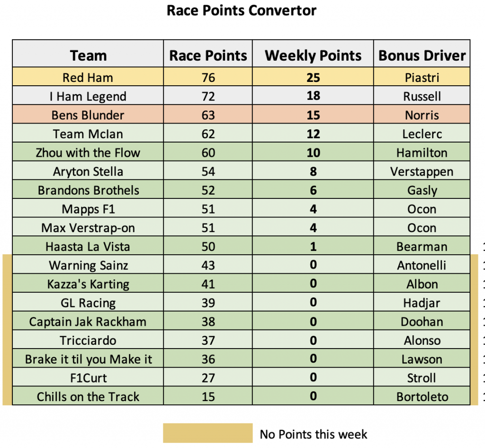Click Bens Blunder weekly points 15
This screenshot has height=448, width=485.
pyautogui.click(x=313, y=115)
